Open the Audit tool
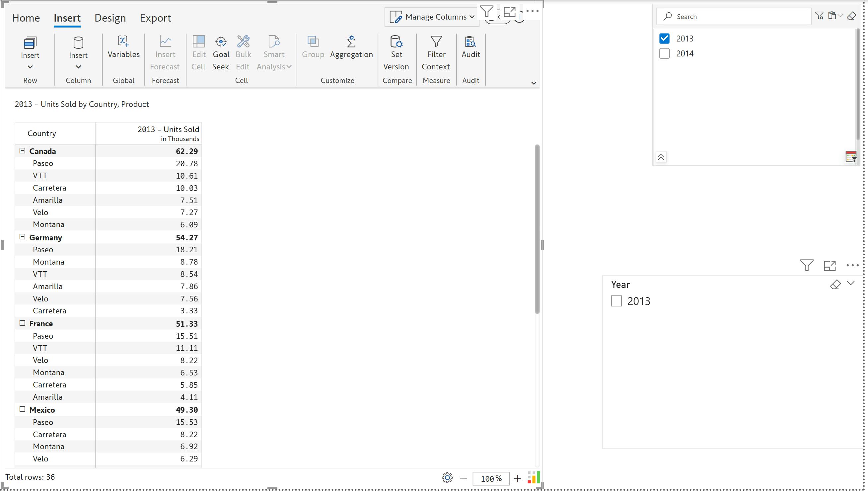 pyautogui.click(x=470, y=42)
